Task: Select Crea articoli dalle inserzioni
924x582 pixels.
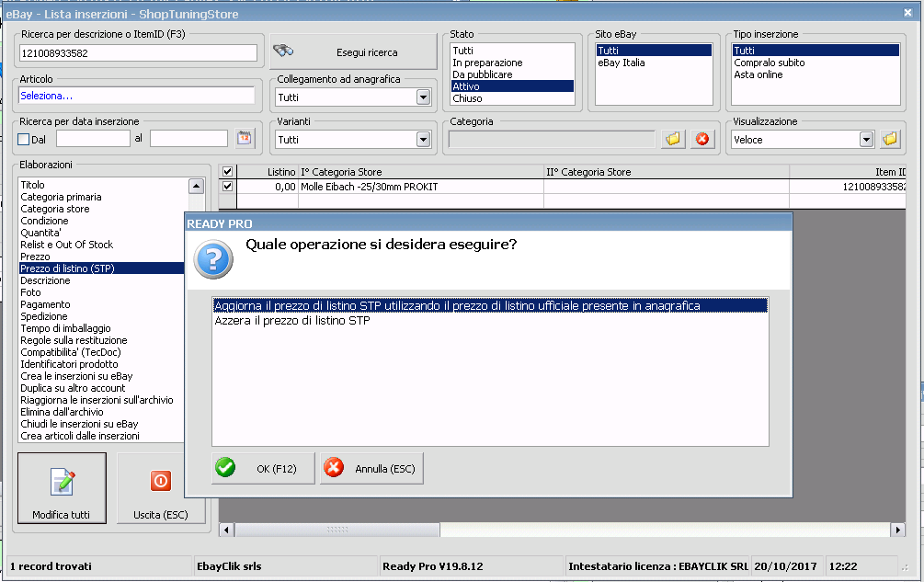Action: point(80,436)
